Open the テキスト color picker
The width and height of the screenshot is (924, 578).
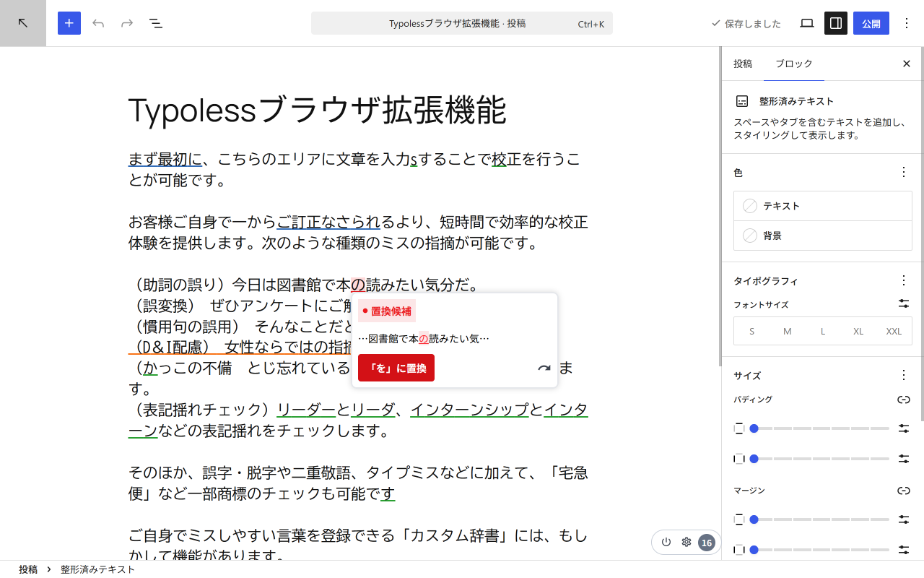tap(823, 206)
